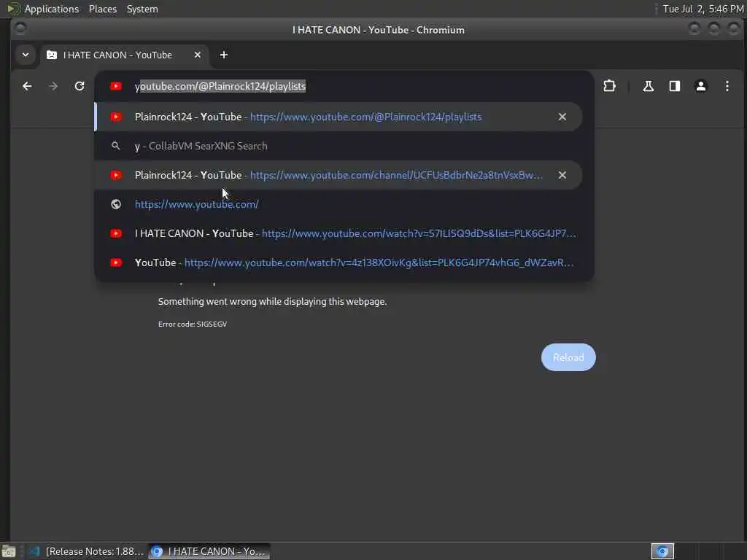Open https://www.youtube.com/ suggestion

[338, 204]
